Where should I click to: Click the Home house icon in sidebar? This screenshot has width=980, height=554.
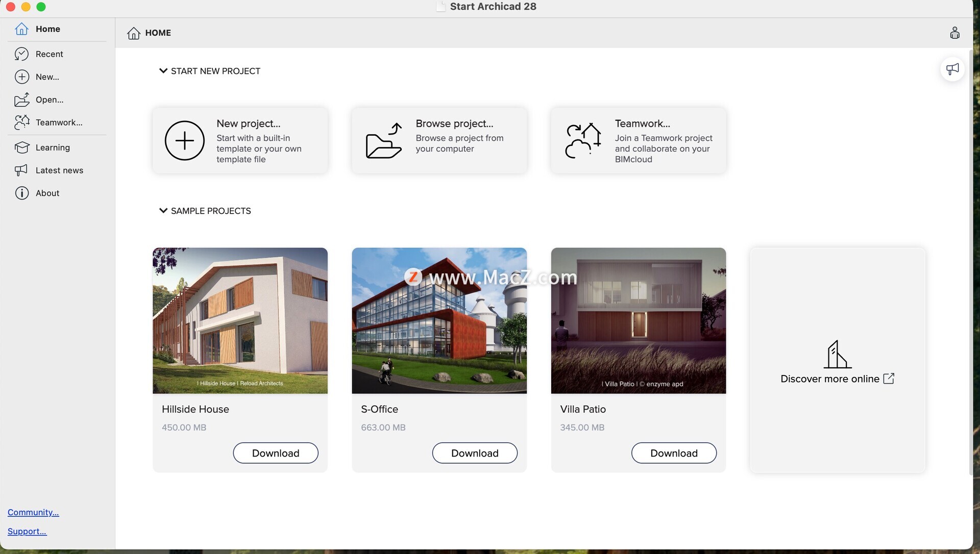21,29
